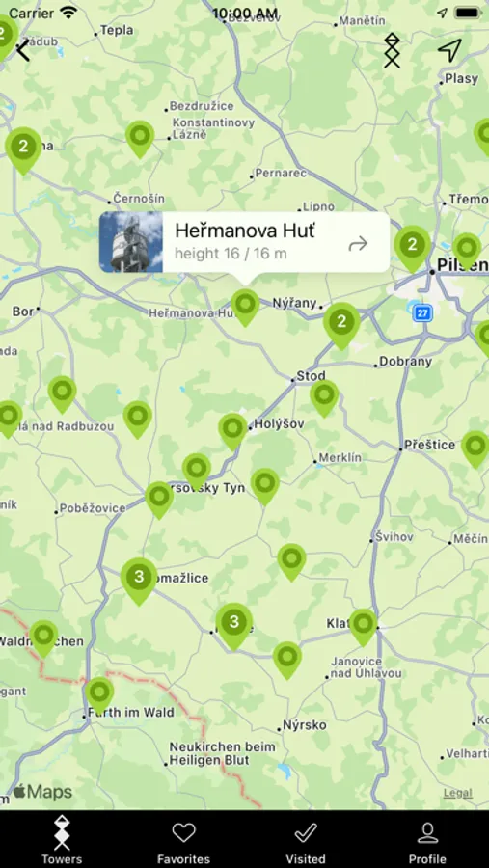
Task: Tap the back chevron arrow
Action: [23, 51]
